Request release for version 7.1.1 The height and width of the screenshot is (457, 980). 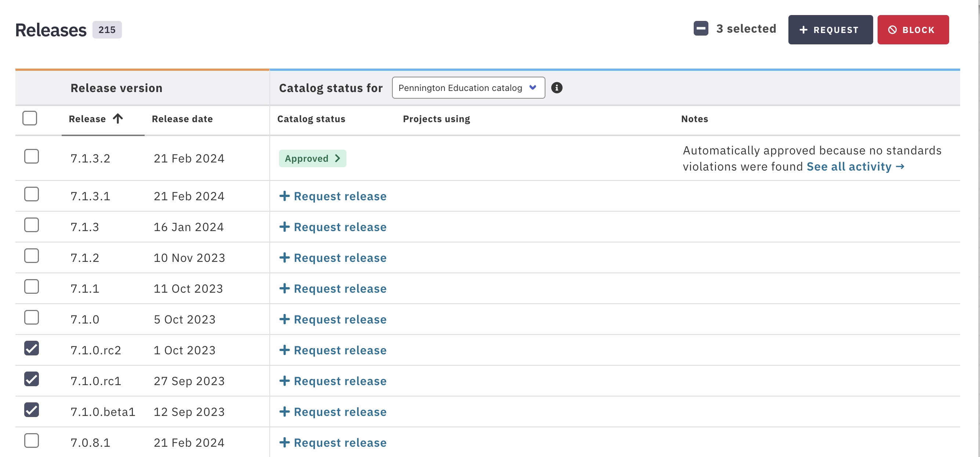[x=333, y=289]
